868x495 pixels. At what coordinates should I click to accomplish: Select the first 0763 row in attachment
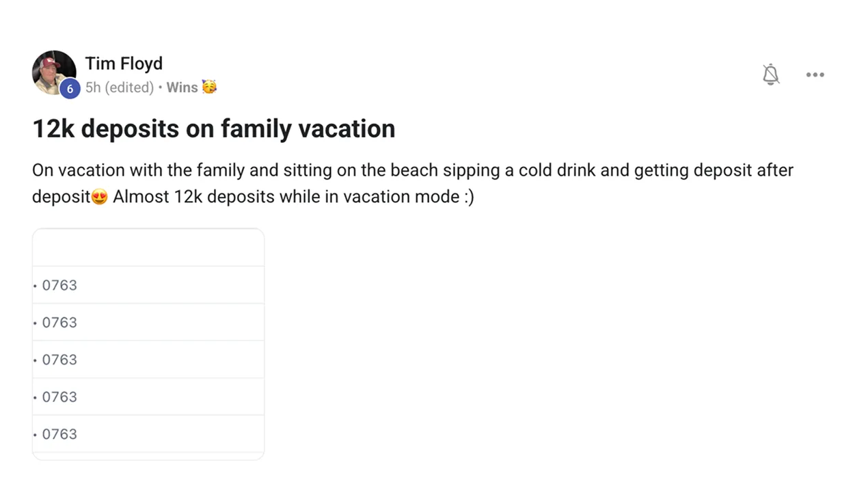pyautogui.click(x=59, y=285)
